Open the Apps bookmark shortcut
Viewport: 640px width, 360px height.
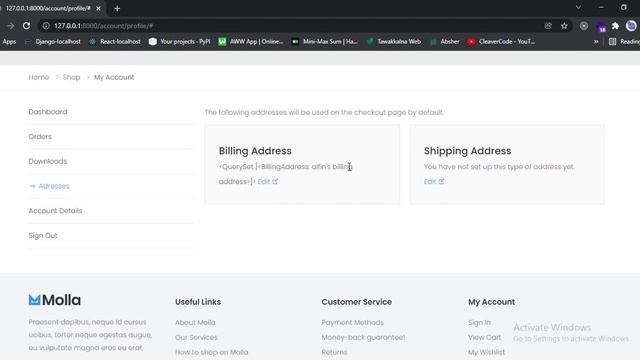(x=9, y=42)
